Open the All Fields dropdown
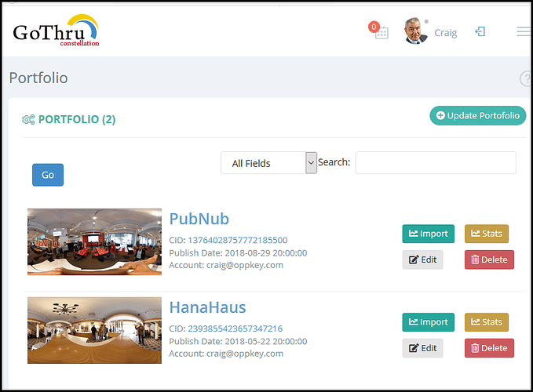 pos(268,163)
